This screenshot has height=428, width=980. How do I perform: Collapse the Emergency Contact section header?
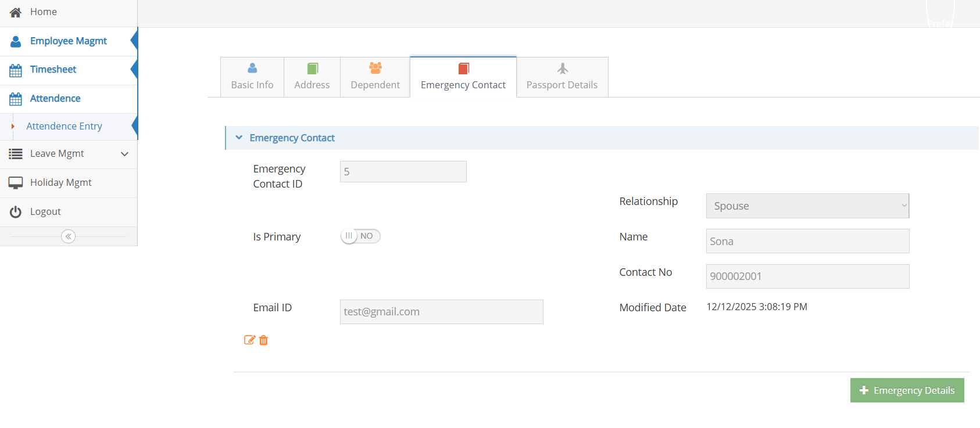click(x=292, y=138)
